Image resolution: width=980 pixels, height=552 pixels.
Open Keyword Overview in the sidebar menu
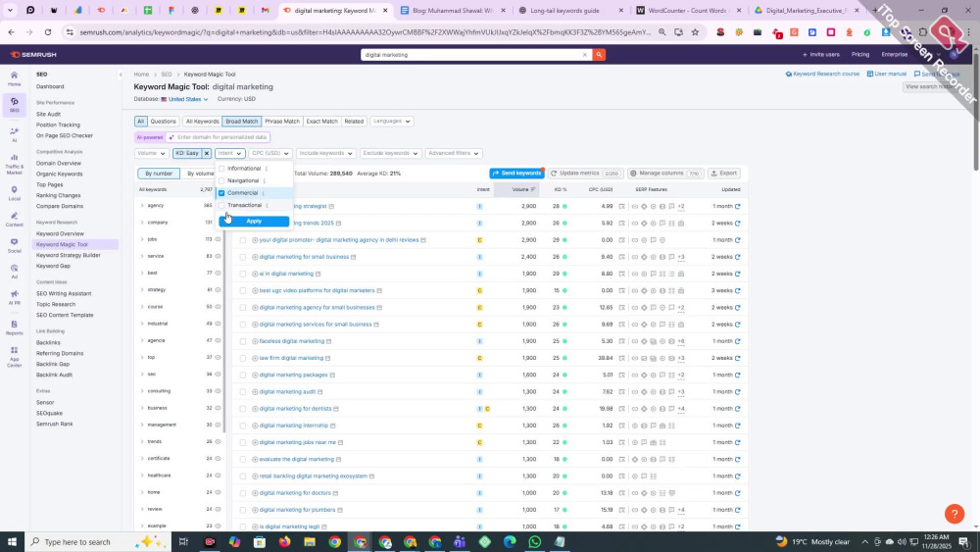coord(60,233)
